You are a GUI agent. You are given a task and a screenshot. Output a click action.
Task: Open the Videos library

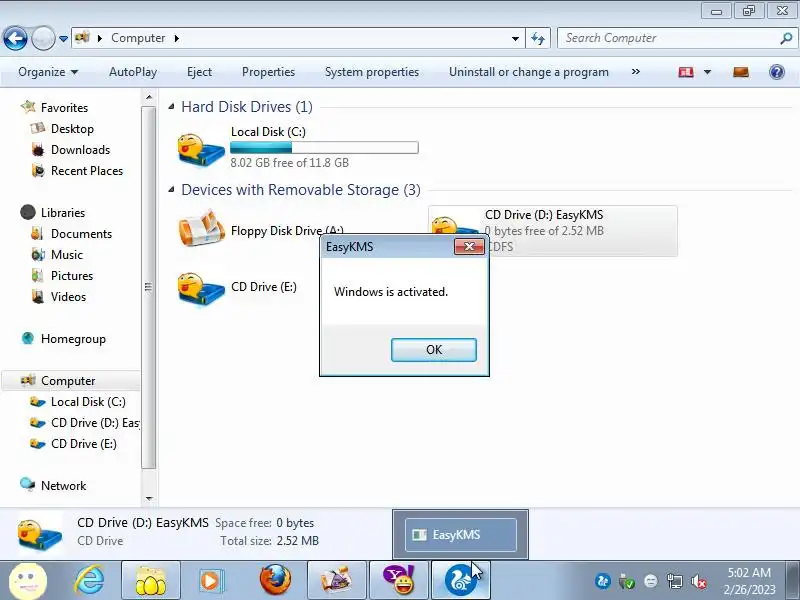pos(68,296)
